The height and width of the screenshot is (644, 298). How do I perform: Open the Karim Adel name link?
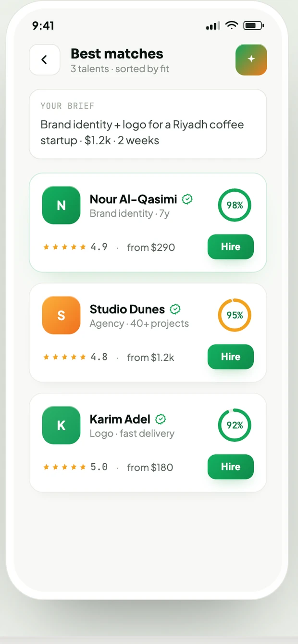(x=120, y=419)
